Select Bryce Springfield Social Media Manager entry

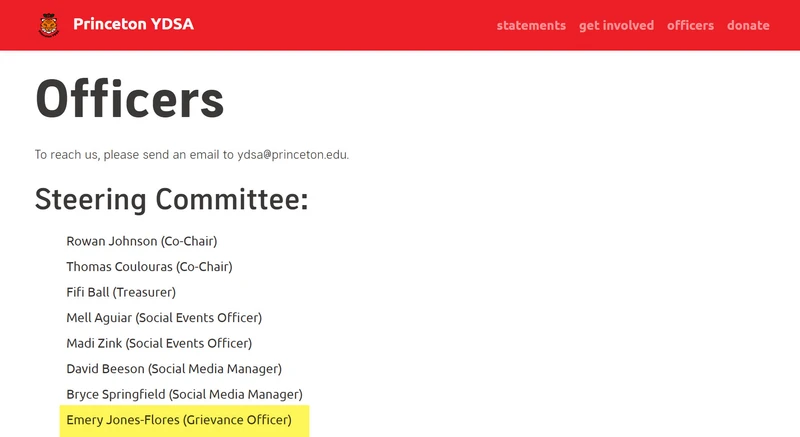(184, 394)
